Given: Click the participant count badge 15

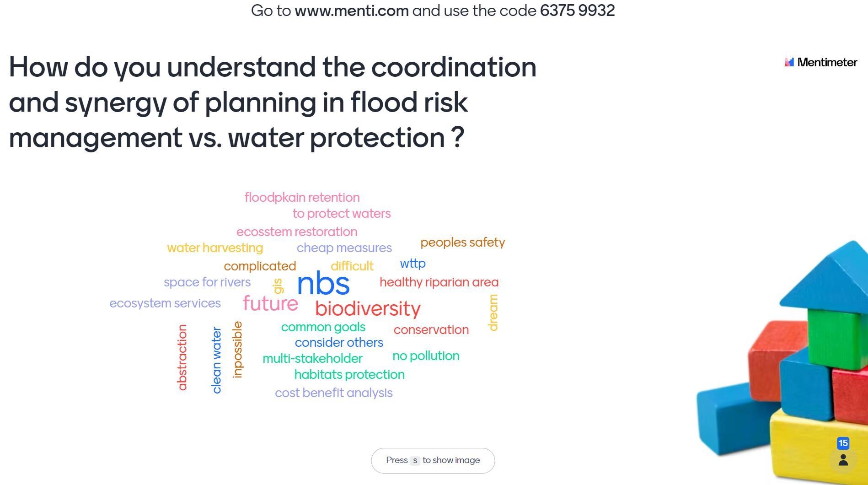Looking at the screenshot, I should tap(843, 443).
